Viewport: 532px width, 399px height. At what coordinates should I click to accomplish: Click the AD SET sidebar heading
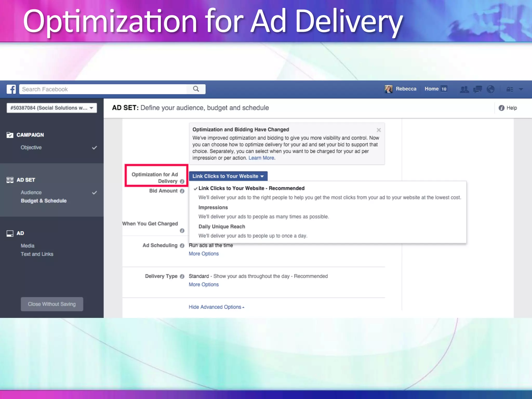click(x=26, y=180)
